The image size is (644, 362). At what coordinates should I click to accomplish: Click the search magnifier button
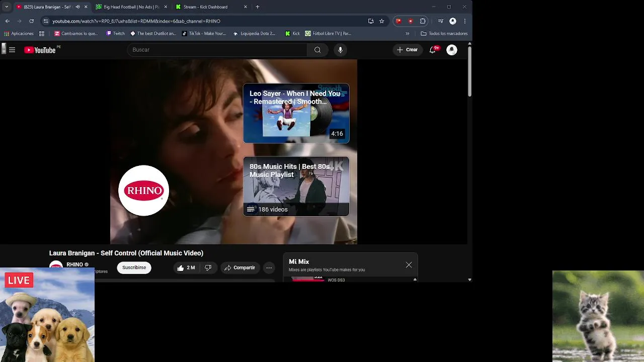pyautogui.click(x=317, y=50)
